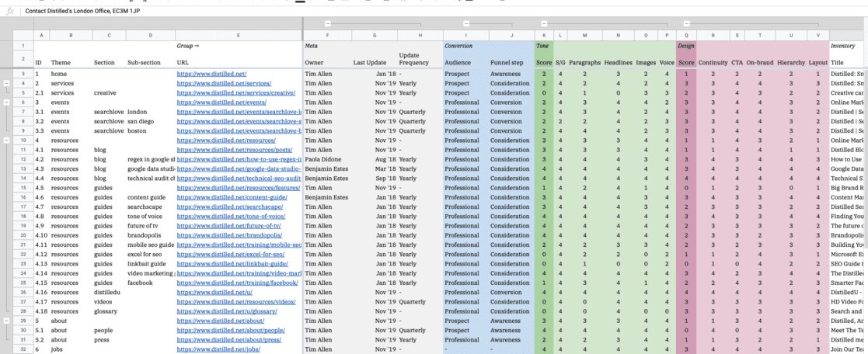Open the distilled.net/about/ link

221,321
